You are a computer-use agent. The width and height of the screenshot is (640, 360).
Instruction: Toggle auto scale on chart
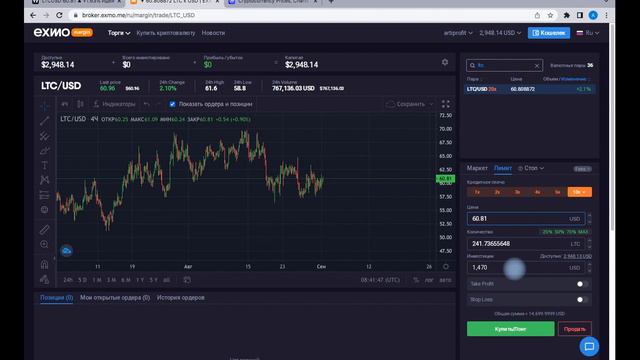tap(445, 280)
